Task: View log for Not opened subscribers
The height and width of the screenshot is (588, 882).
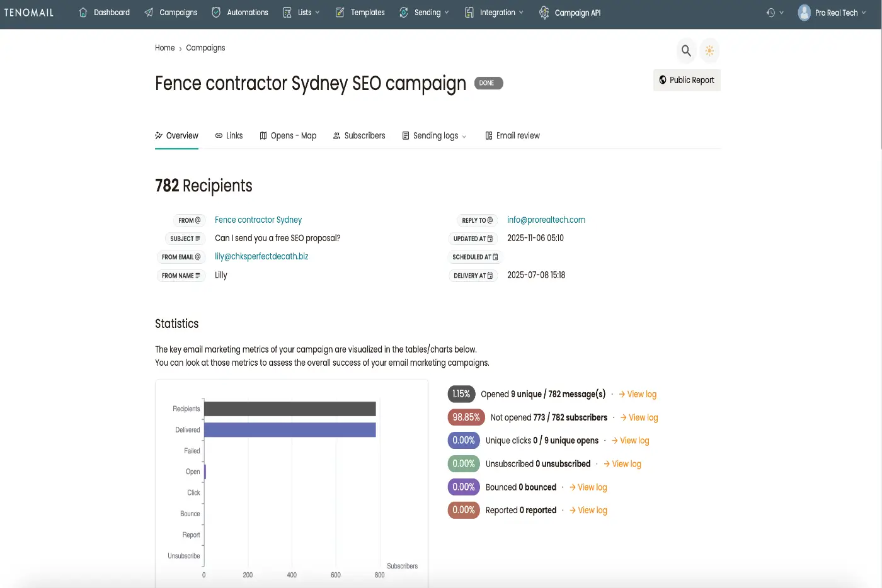Action: (639, 418)
